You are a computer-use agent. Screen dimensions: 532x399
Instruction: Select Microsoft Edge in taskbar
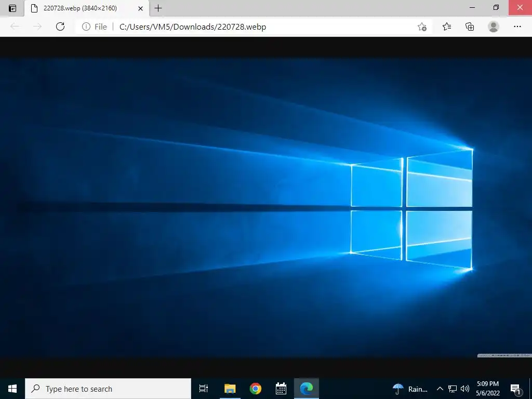[307, 389]
